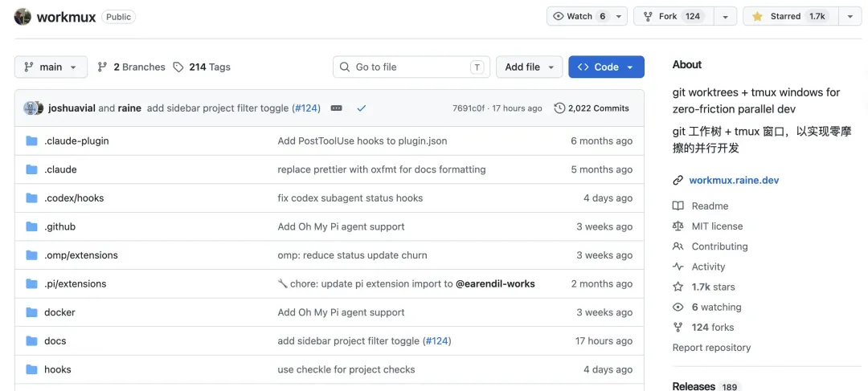This screenshot has width=868, height=391.
Task: View the 214 Tags link
Action: click(x=202, y=67)
